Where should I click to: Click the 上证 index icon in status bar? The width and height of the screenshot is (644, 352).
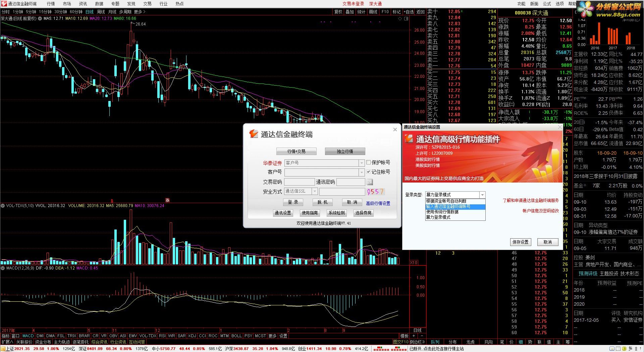3,349
